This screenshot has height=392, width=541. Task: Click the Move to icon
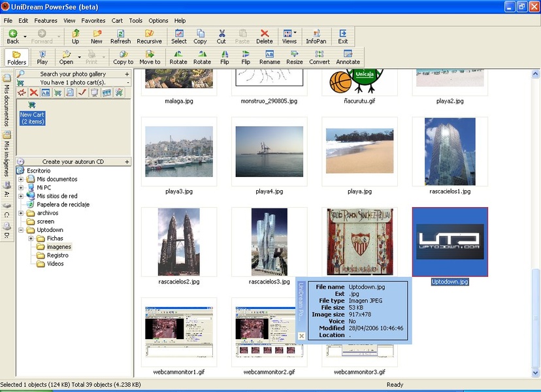point(150,57)
